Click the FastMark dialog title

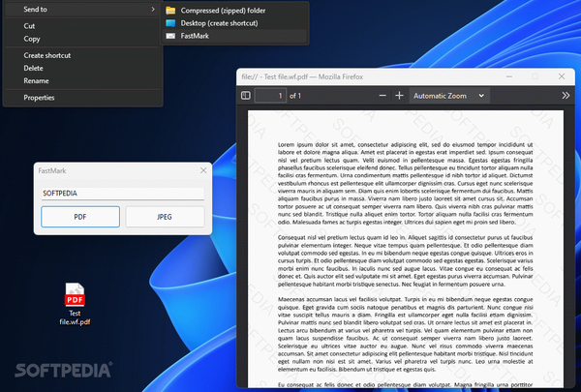click(52, 170)
